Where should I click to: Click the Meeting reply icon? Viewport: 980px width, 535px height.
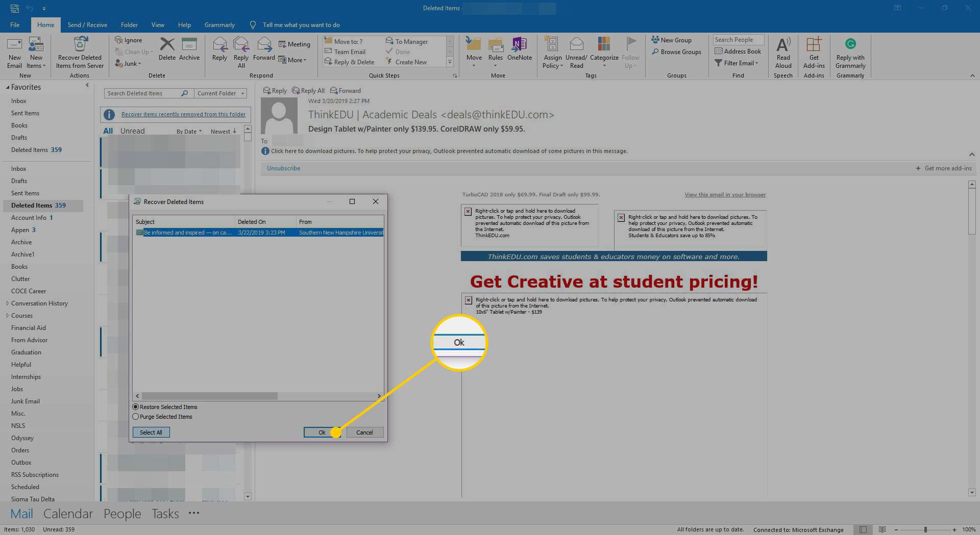coord(282,44)
